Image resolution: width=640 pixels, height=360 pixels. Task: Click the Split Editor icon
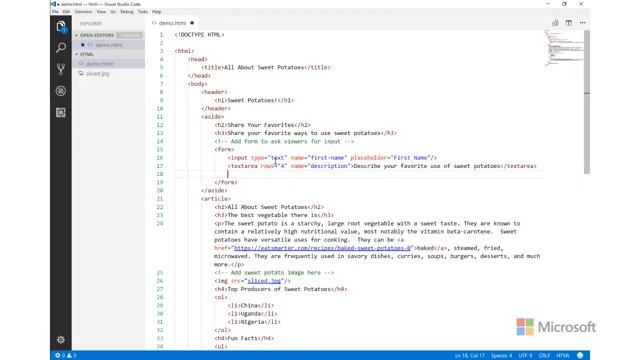pos(569,23)
